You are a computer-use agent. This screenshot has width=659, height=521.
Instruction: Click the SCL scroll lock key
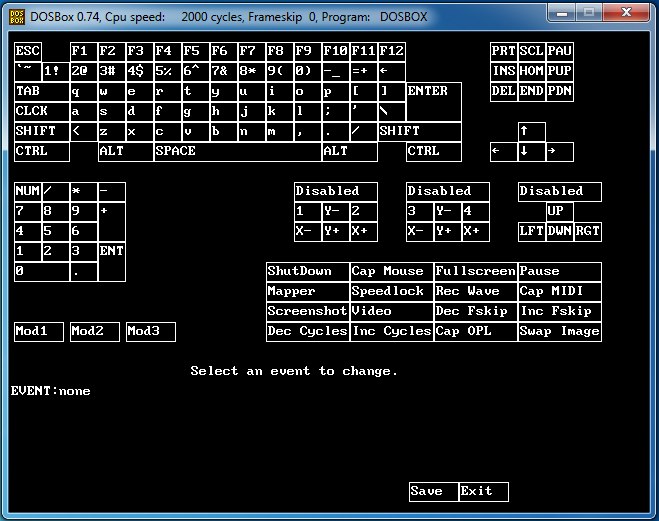532,51
